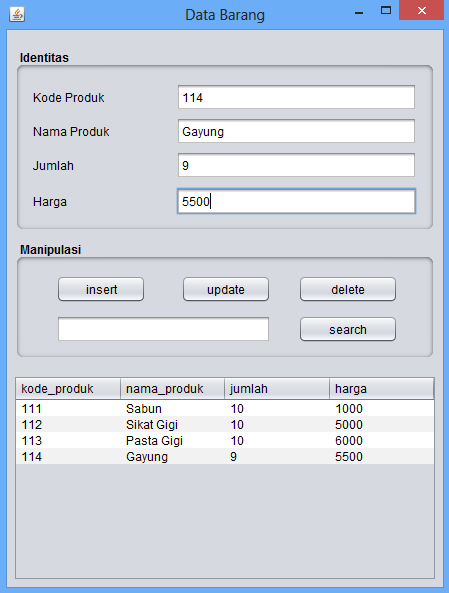Click the update button
This screenshot has height=593, width=449.
tap(226, 289)
